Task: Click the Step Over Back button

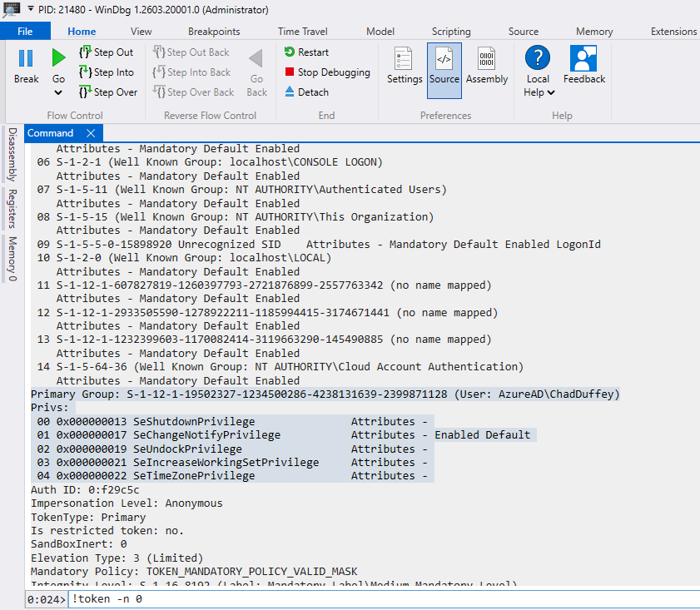Action: 193,92
